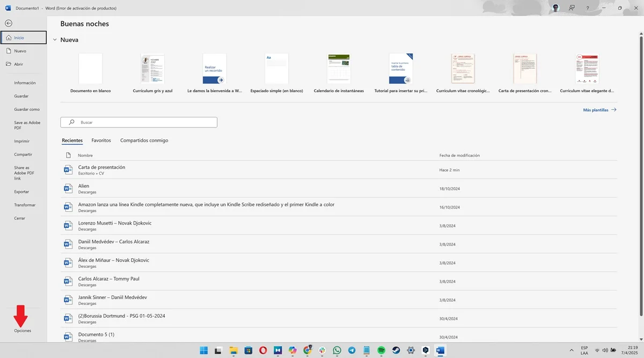Open the Windows Start menu

click(204, 350)
